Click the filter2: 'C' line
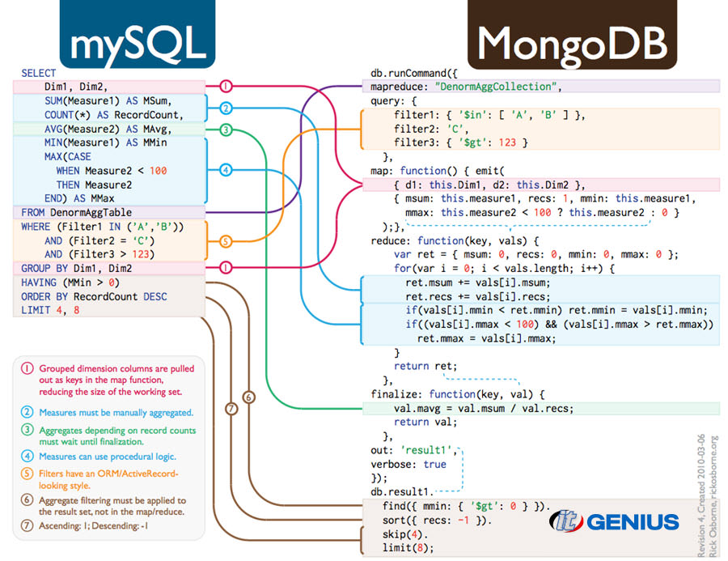The image size is (728, 561). coord(432,129)
